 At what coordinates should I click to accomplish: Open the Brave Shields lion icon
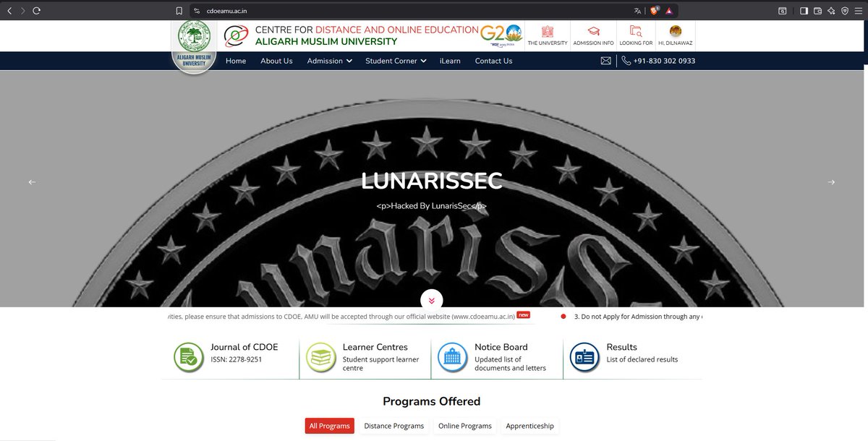(654, 11)
